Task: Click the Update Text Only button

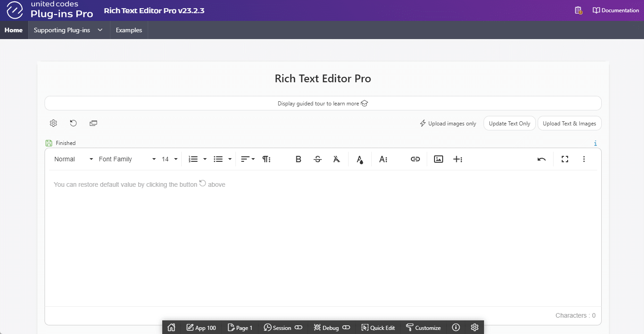Action: click(x=509, y=124)
